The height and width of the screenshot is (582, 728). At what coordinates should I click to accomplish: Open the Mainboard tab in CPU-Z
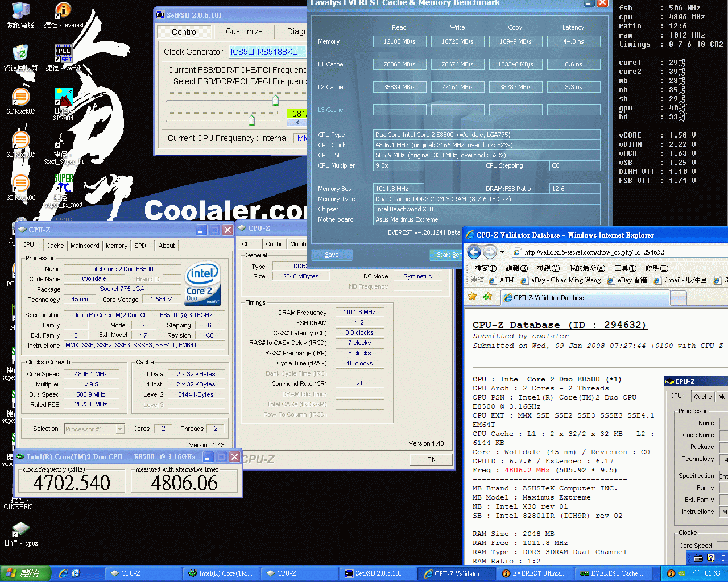tap(85, 246)
